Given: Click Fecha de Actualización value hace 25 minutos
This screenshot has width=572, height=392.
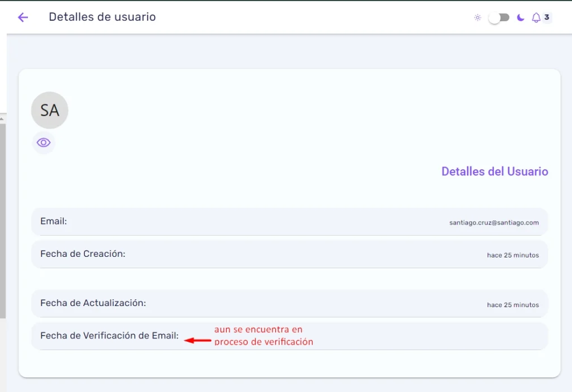Looking at the screenshot, I should 513,305.
